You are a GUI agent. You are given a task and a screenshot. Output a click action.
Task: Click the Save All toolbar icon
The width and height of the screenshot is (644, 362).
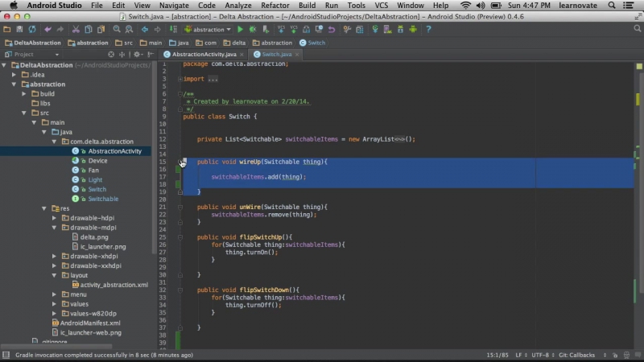19,29
